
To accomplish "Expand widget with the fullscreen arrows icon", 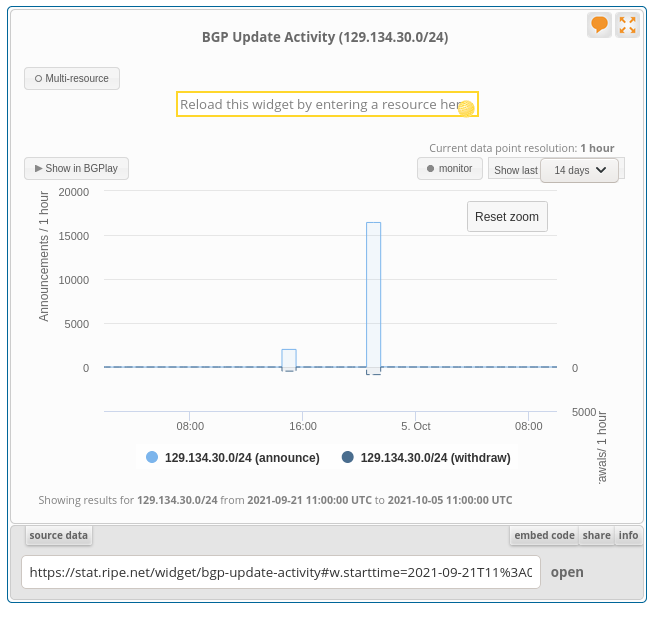I will coord(627,25).
